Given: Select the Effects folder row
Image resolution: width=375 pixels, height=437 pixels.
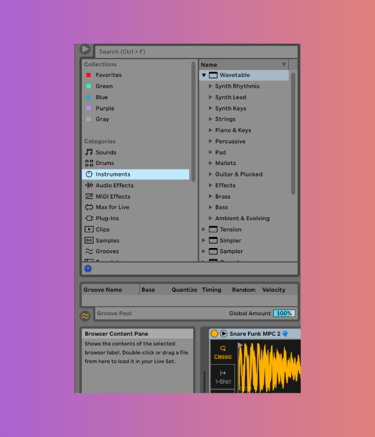Looking at the screenshot, I should [x=245, y=185].
